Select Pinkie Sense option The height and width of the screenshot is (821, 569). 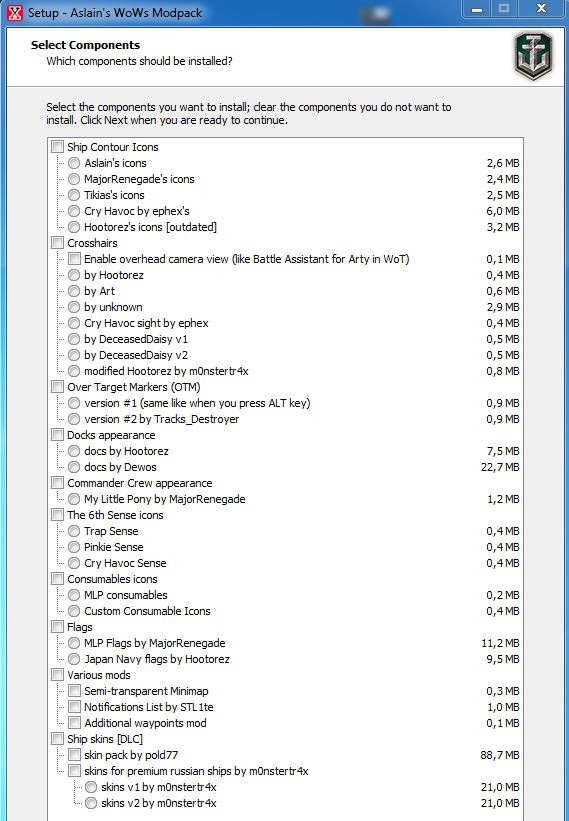(x=74, y=547)
